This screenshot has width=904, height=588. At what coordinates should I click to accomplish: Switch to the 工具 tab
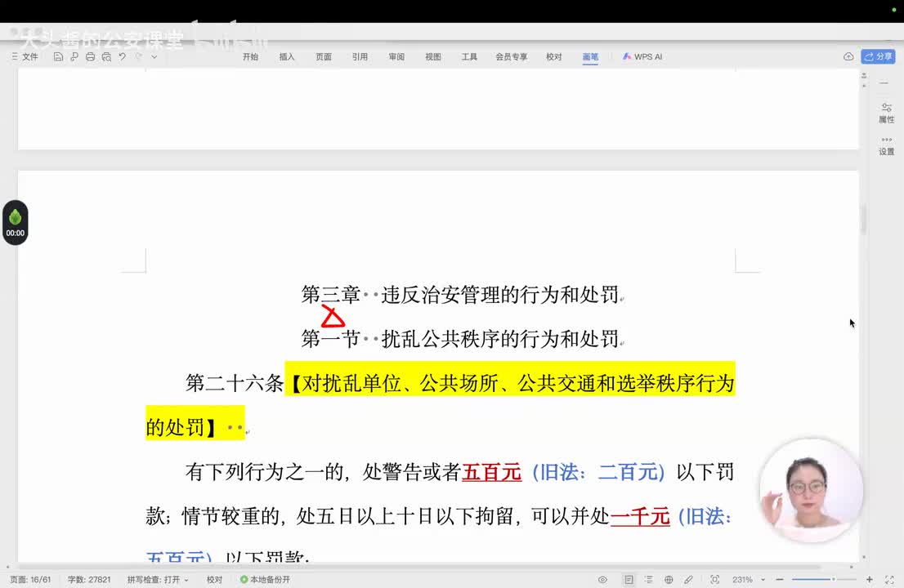469,56
